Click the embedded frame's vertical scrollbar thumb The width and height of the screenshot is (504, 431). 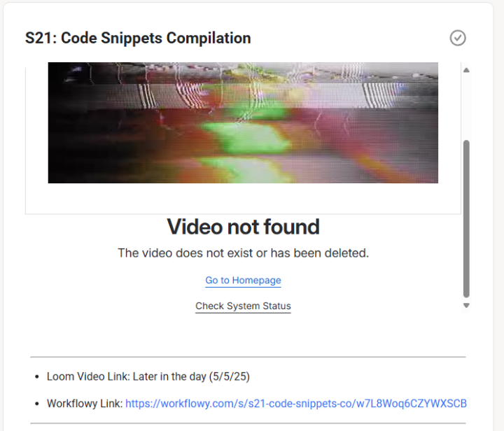pos(466,219)
